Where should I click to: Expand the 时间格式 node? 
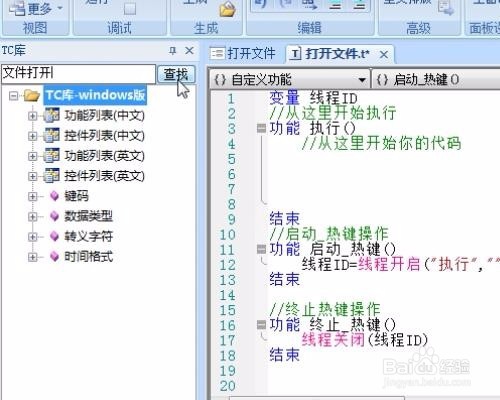32,257
